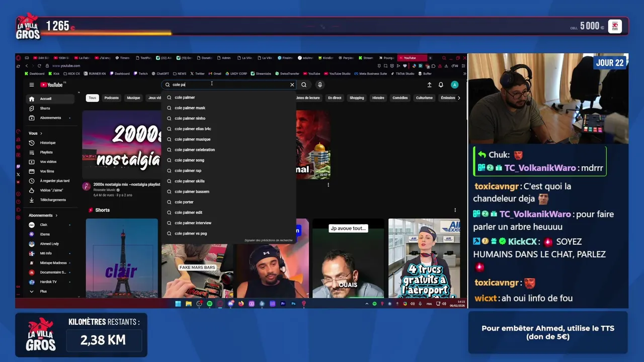Open the account avatar menu

click(454, 85)
